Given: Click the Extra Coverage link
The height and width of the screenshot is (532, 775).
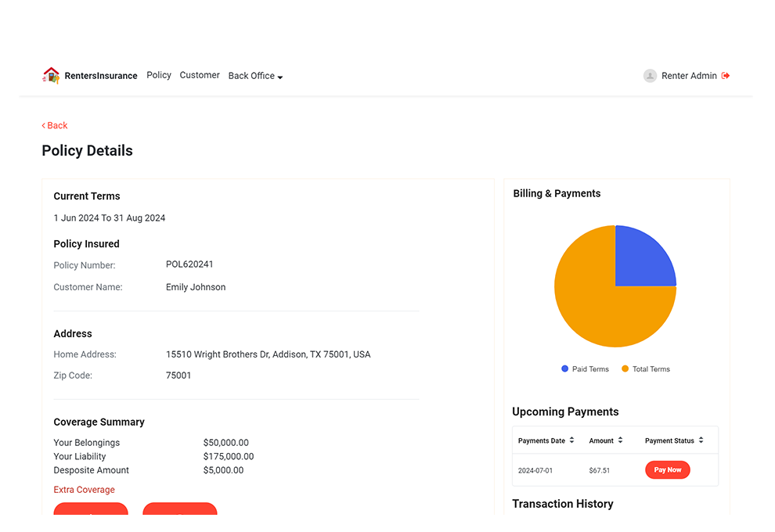Looking at the screenshot, I should point(84,490).
